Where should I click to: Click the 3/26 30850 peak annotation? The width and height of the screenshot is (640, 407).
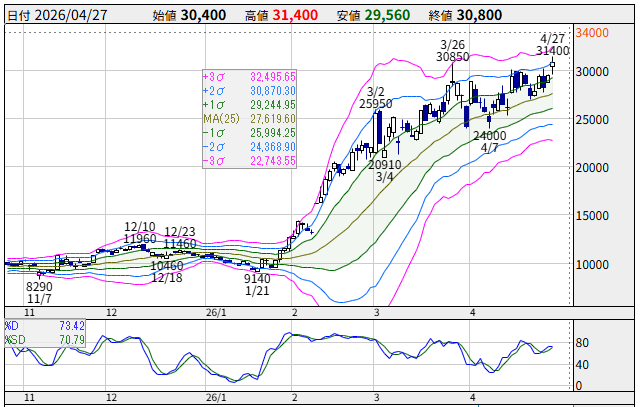tap(453, 51)
